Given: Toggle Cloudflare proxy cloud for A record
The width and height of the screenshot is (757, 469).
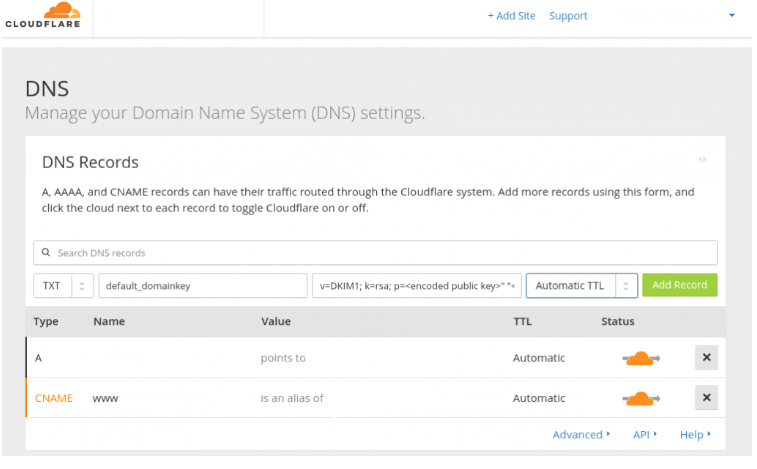Looking at the screenshot, I should tap(641, 358).
